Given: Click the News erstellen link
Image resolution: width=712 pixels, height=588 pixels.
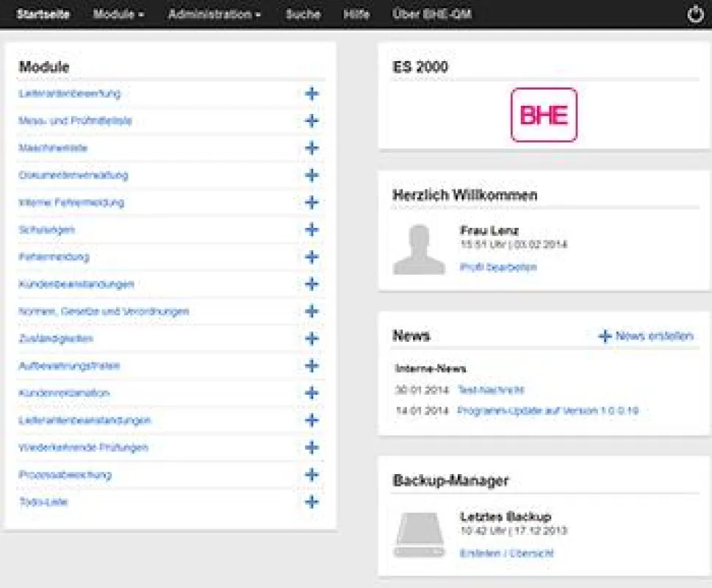Looking at the screenshot, I should [655, 336].
